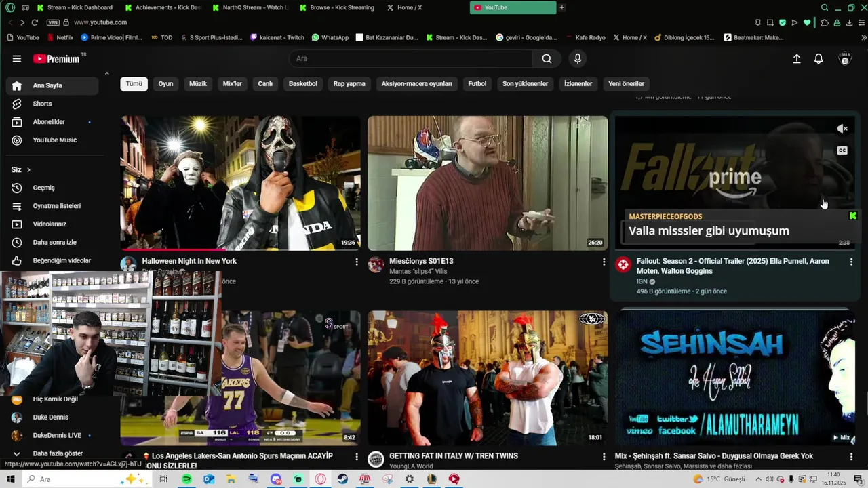Image resolution: width=868 pixels, height=488 pixels.
Task: Open WhatsApp bookmark
Action: coord(330,37)
